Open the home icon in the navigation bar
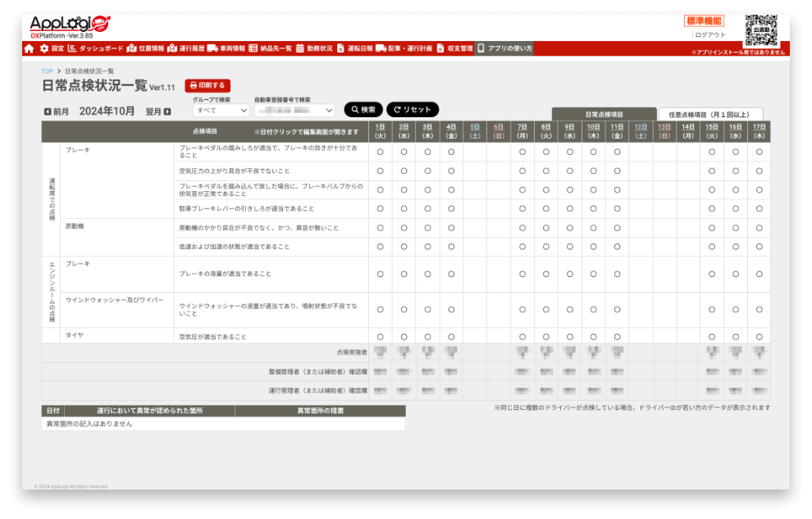This screenshot has width=812, height=519. tap(29, 48)
